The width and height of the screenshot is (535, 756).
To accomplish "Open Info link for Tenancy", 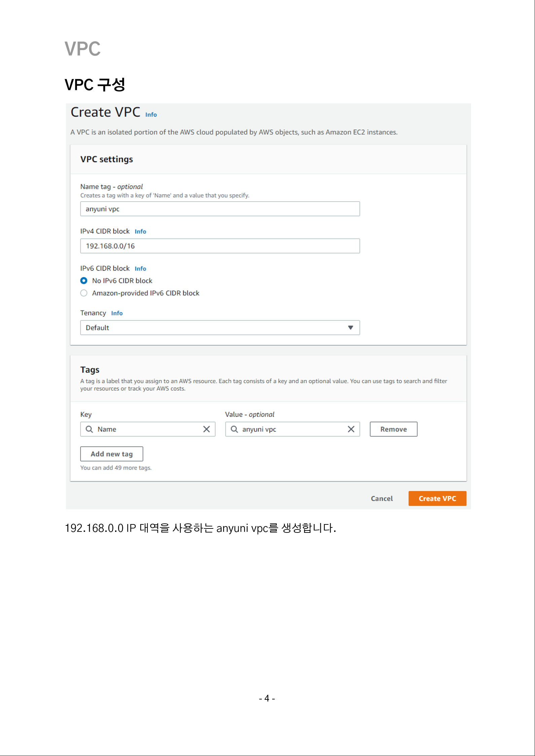I will 117,313.
